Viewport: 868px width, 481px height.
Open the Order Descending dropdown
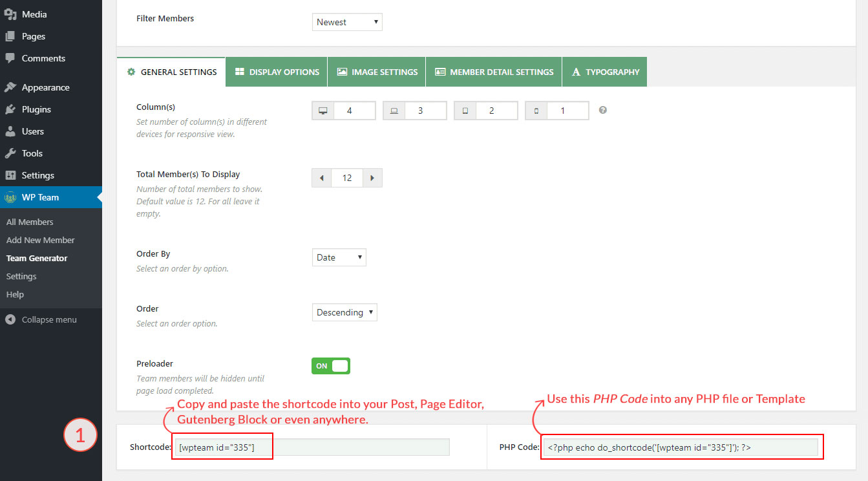(x=344, y=312)
